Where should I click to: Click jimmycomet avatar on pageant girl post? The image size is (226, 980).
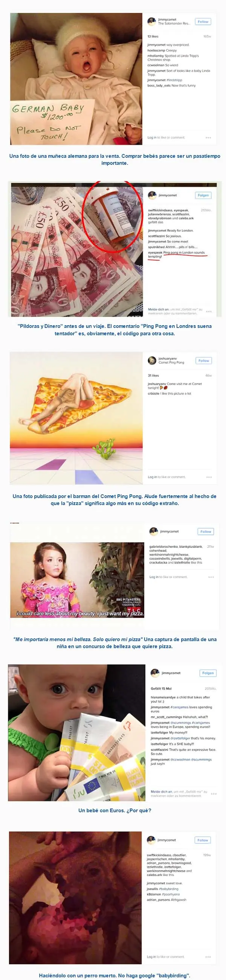coord(153,531)
